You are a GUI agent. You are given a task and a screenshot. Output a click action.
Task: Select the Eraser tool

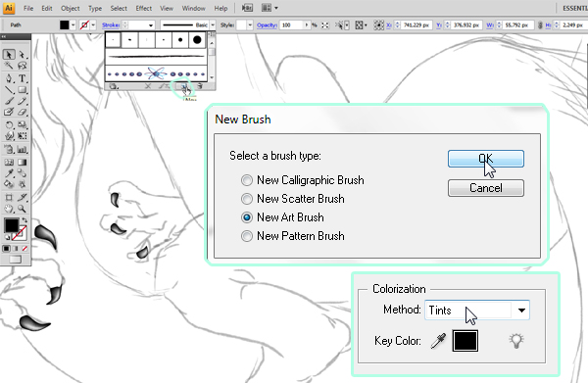click(x=23, y=112)
